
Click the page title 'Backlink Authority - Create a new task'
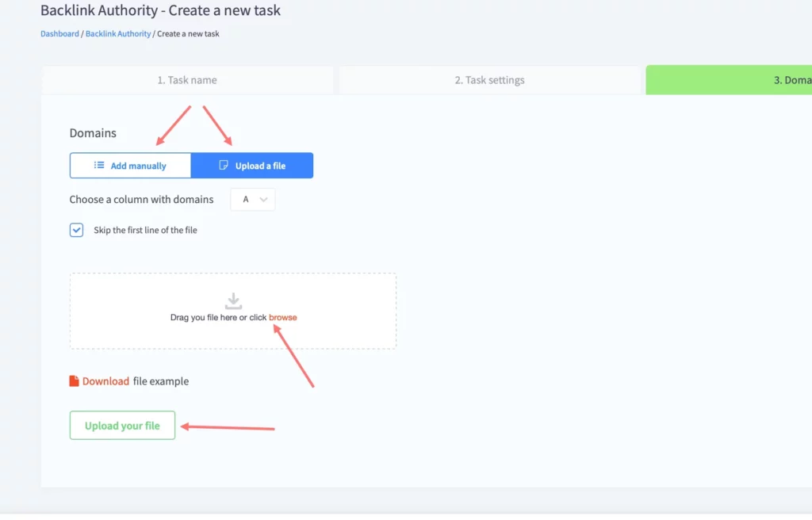click(x=160, y=10)
